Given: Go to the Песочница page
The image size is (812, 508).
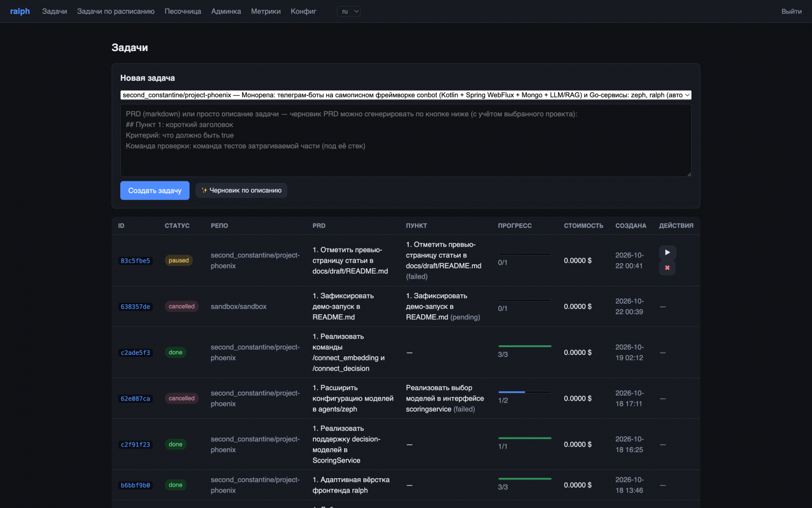Looking at the screenshot, I should tap(183, 11).
